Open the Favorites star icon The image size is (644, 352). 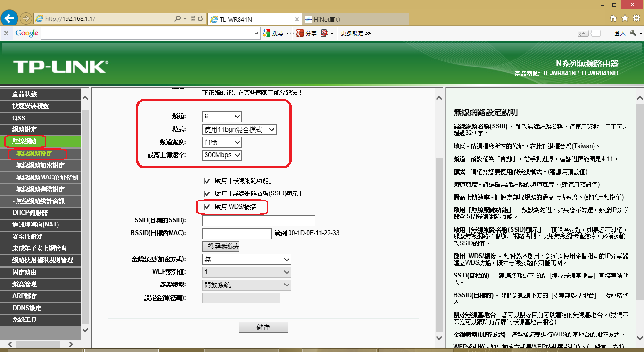(625, 18)
